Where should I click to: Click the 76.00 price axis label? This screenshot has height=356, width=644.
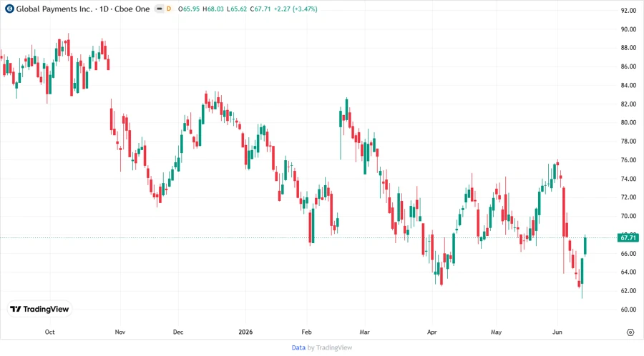pyautogui.click(x=628, y=160)
